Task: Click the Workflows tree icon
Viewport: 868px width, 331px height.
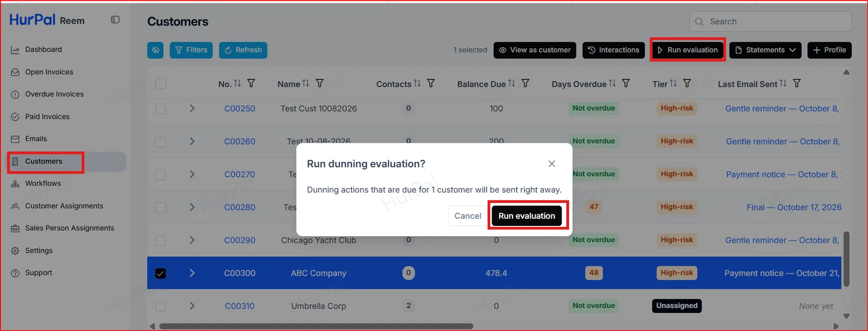Action: (15, 184)
